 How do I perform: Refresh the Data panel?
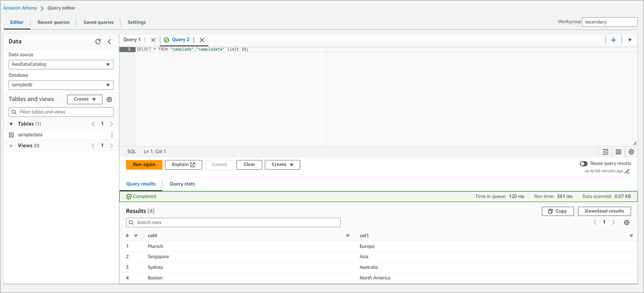[x=98, y=42]
